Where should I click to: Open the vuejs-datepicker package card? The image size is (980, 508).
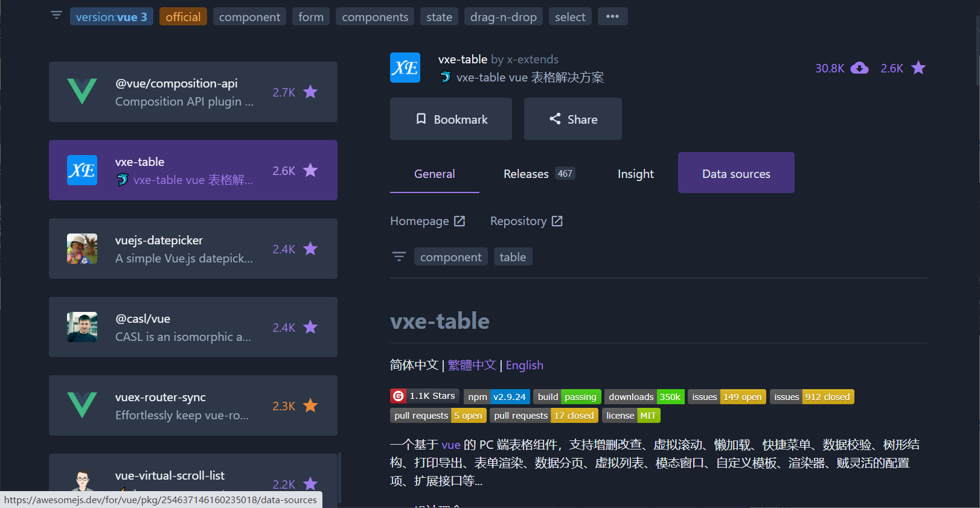[x=193, y=249]
